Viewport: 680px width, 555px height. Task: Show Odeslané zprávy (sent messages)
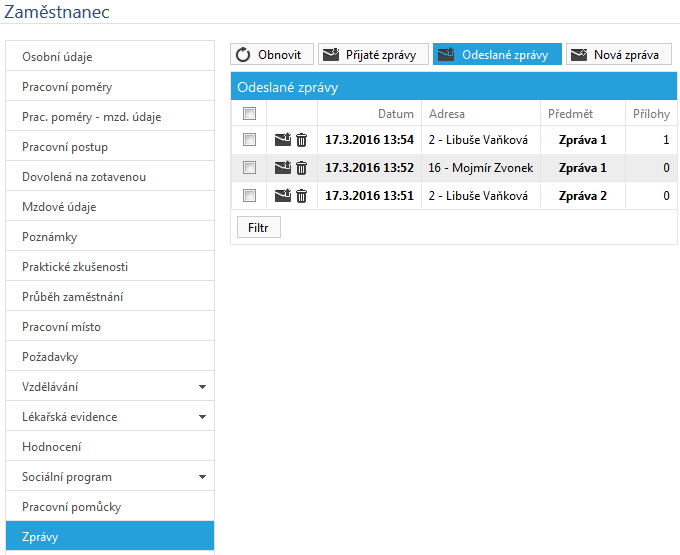(x=497, y=55)
